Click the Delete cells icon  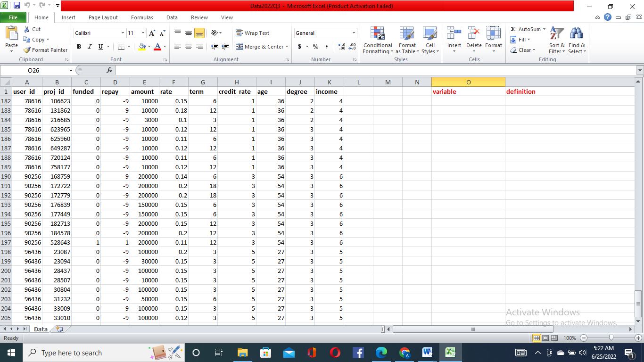tap(474, 34)
